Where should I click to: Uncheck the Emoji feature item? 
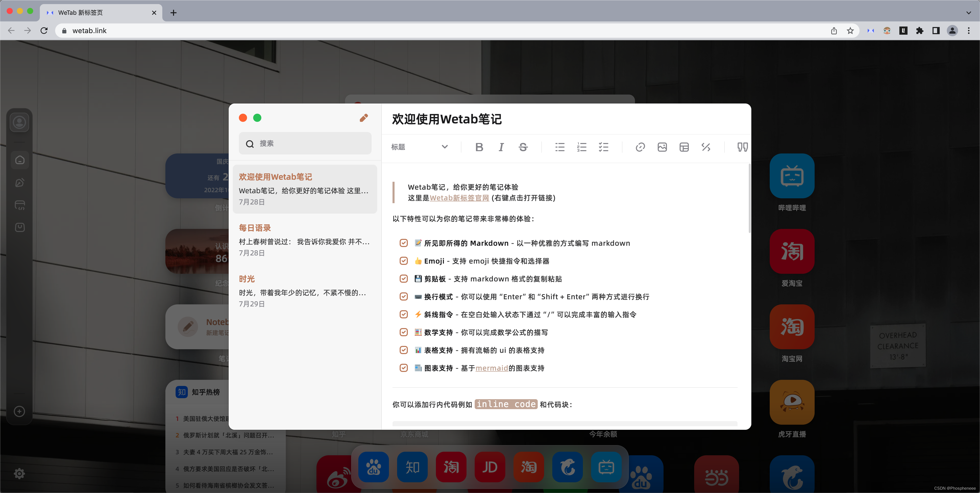click(404, 261)
